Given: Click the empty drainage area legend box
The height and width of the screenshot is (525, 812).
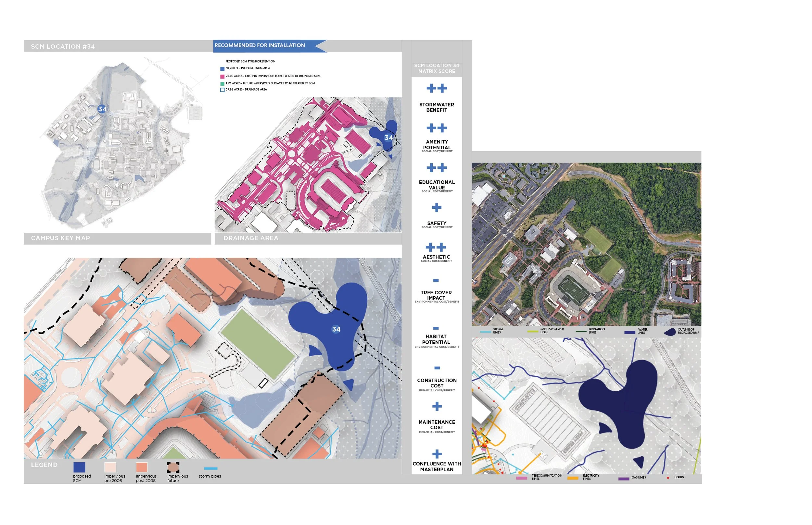Looking at the screenshot, I should pyautogui.click(x=222, y=90).
